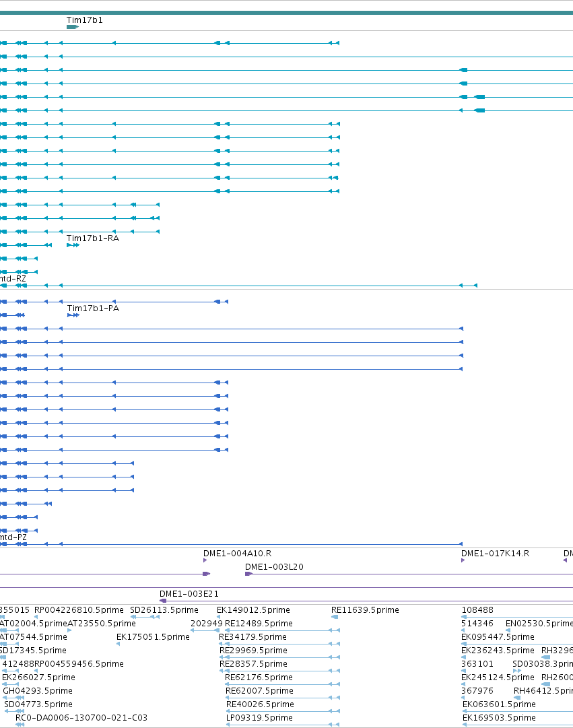The width and height of the screenshot is (573, 728).
Task: Click the Tim17b1-RA transcript label
Action: (x=93, y=238)
